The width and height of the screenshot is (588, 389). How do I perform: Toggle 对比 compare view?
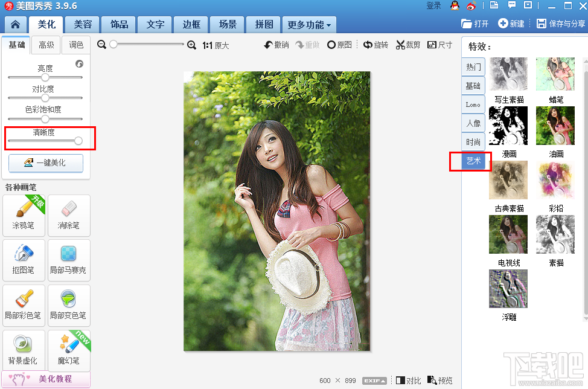pyautogui.click(x=408, y=381)
